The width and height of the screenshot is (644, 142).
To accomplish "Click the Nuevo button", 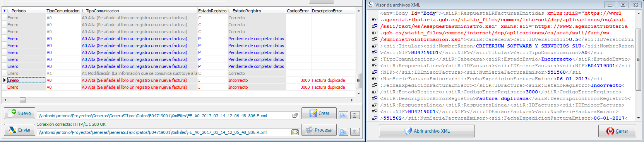I will pyautogui.click(x=20, y=113).
